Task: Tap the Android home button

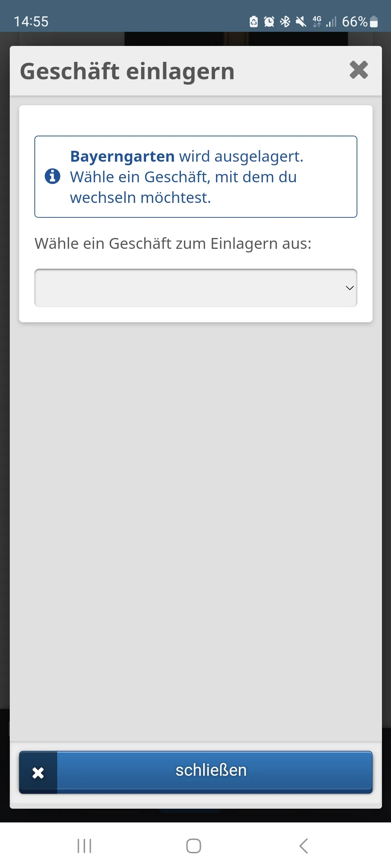Action: point(194,846)
